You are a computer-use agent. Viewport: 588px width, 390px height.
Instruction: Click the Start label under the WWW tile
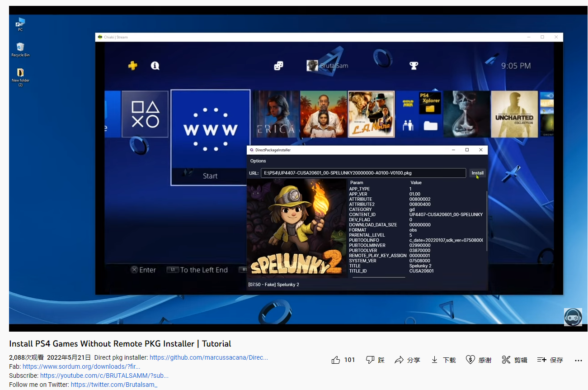pos(210,176)
